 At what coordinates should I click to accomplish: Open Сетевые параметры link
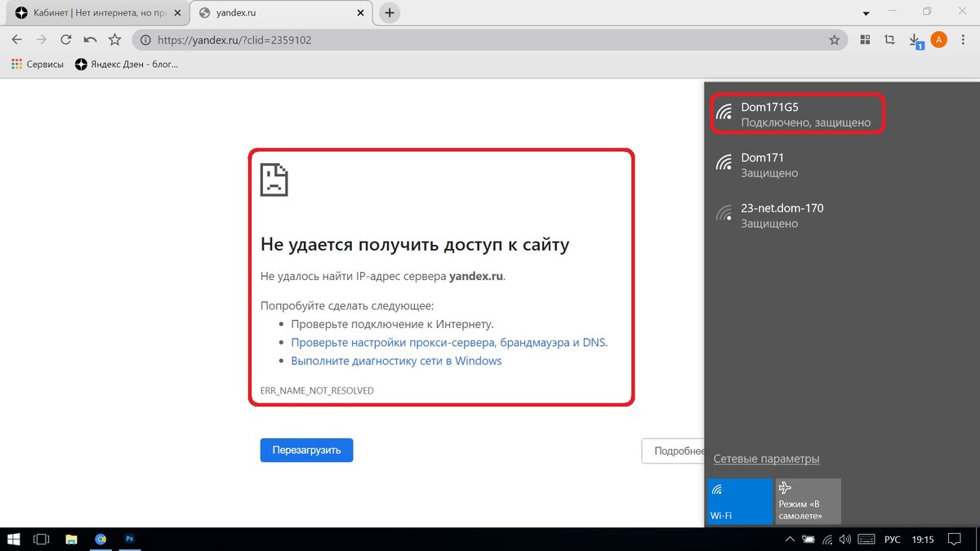[x=766, y=459]
